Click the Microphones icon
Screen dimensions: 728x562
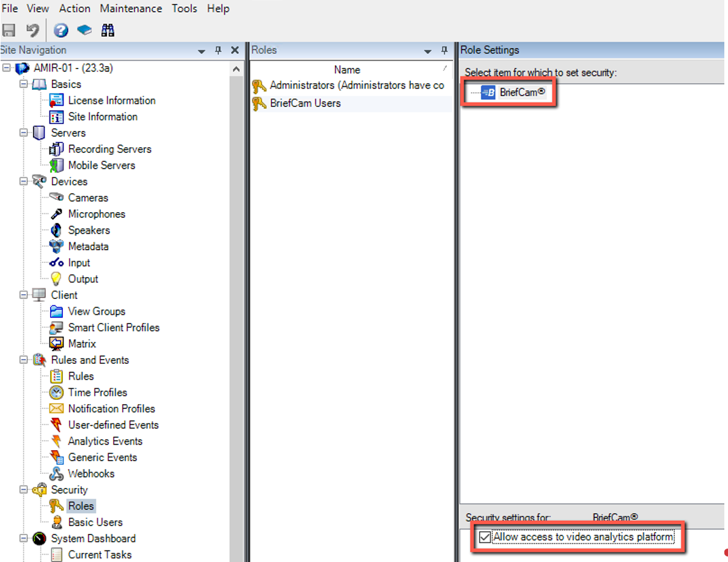(56, 214)
